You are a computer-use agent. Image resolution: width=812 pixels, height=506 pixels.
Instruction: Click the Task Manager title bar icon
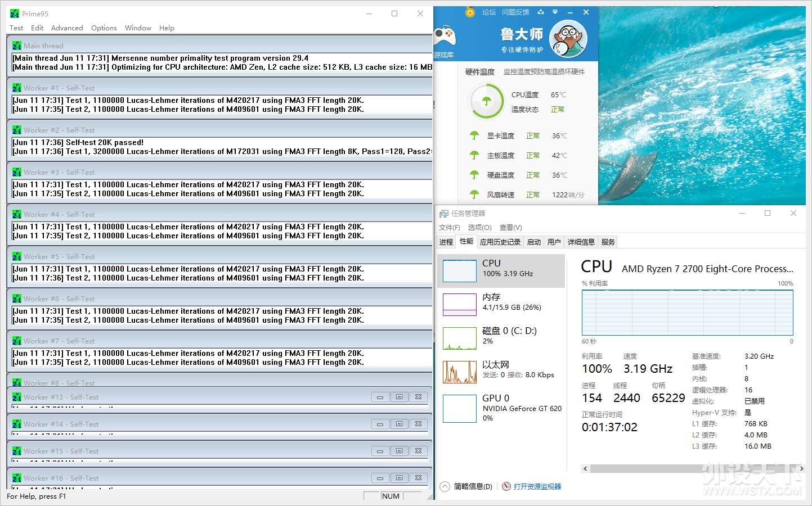[x=444, y=214]
